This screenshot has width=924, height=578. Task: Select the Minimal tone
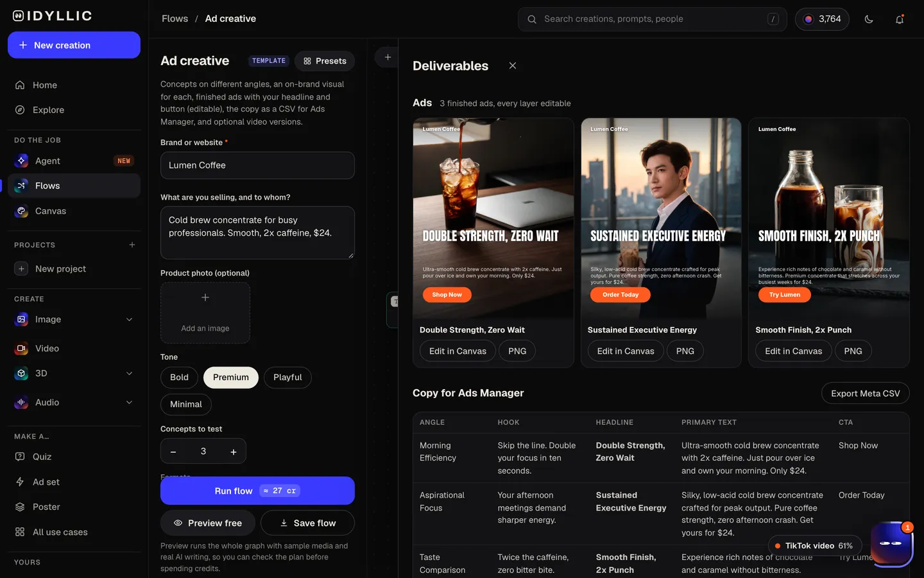pos(186,404)
